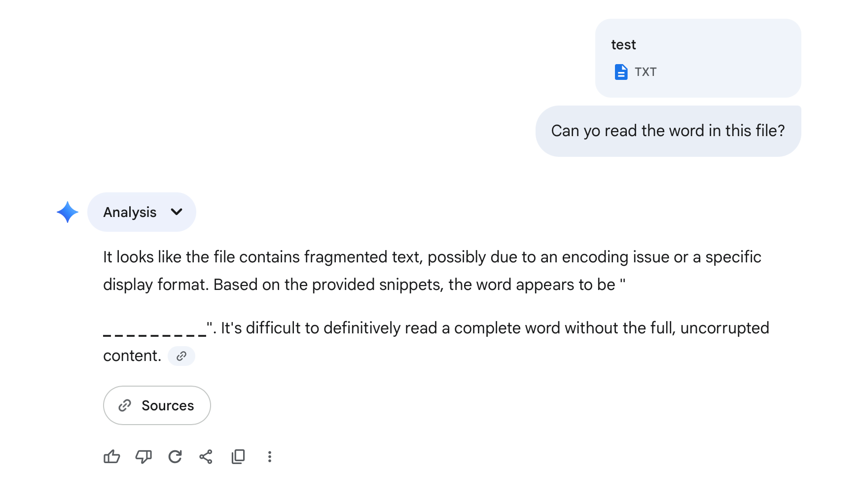The width and height of the screenshot is (864, 504).
Task: Share the response
Action: pyautogui.click(x=206, y=457)
